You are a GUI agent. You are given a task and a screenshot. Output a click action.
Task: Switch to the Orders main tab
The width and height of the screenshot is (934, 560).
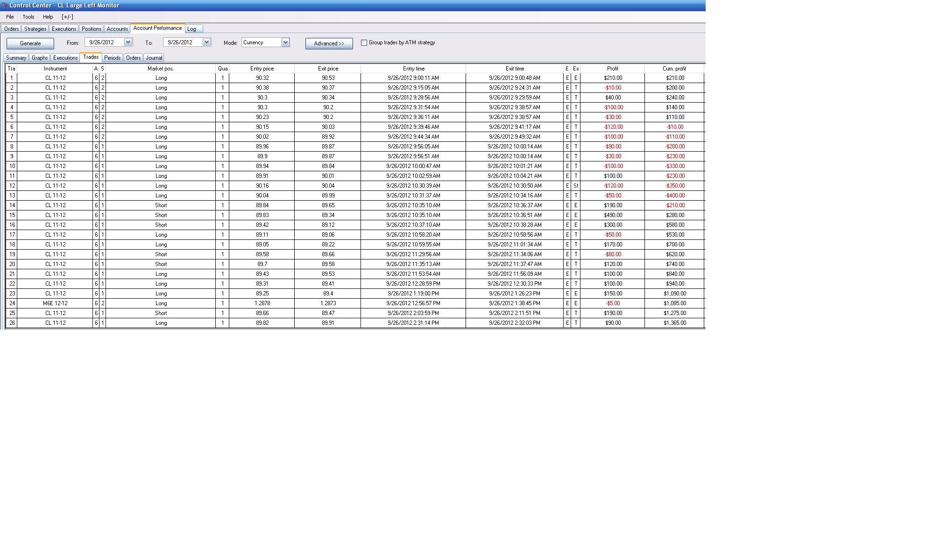(x=11, y=29)
